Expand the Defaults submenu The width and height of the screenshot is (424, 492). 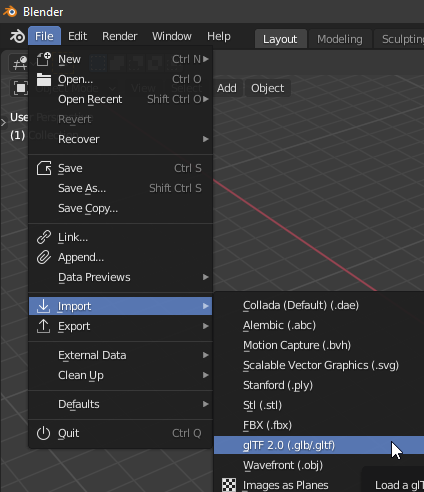[121, 404]
